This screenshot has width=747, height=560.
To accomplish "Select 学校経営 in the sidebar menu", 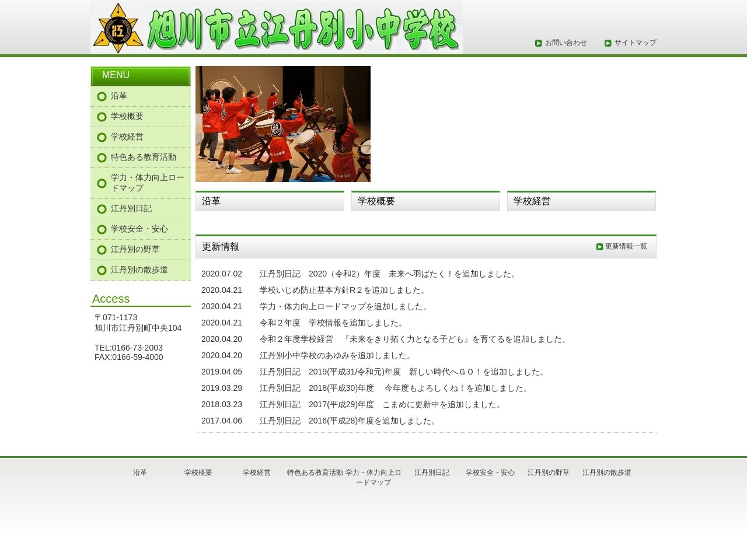I will (141, 137).
